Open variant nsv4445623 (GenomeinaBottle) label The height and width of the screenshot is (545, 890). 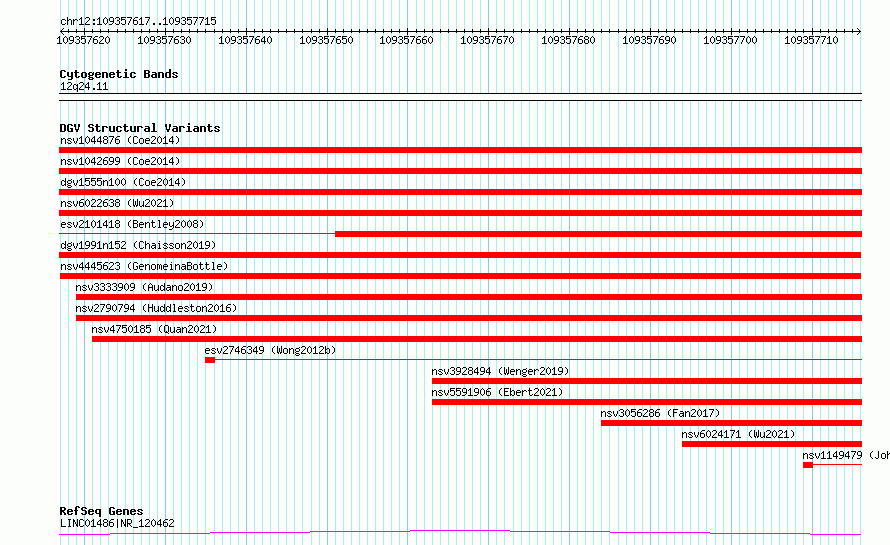(144, 266)
